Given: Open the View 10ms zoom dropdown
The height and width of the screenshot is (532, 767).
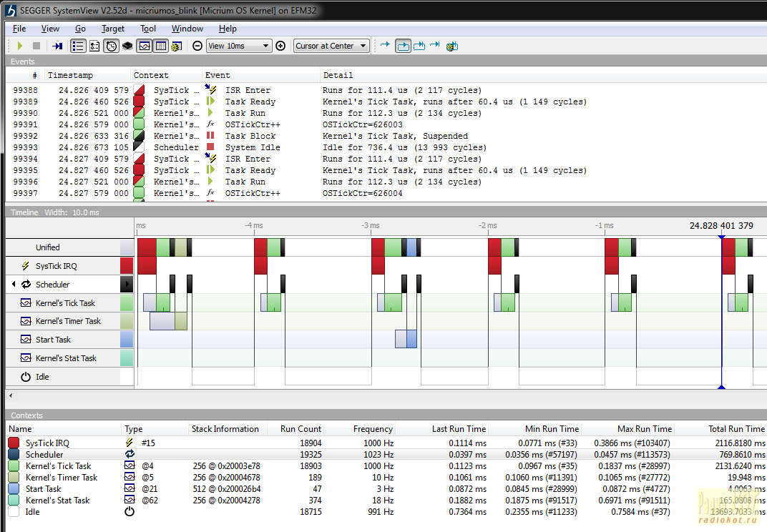Looking at the screenshot, I should [239, 46].
